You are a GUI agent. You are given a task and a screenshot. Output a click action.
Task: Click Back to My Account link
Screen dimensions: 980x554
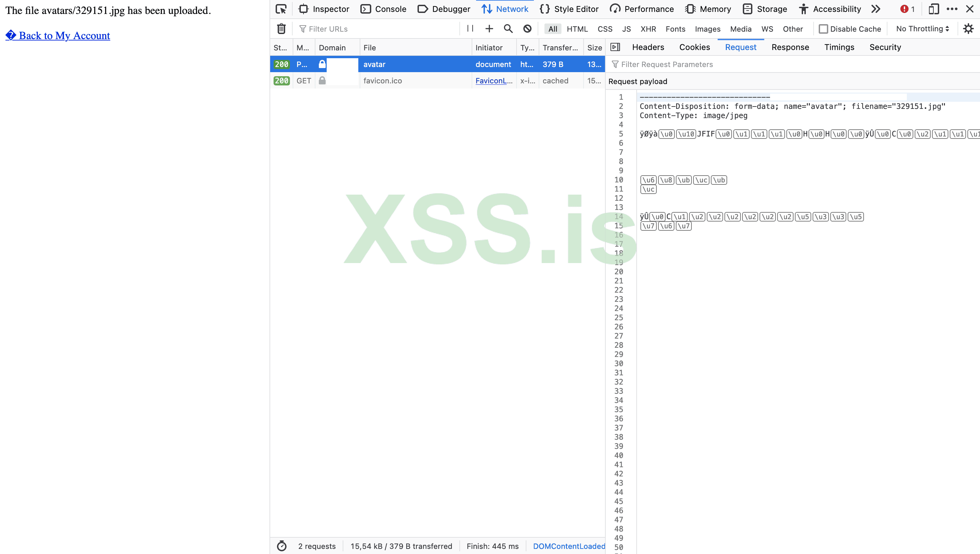pos(58,35)
